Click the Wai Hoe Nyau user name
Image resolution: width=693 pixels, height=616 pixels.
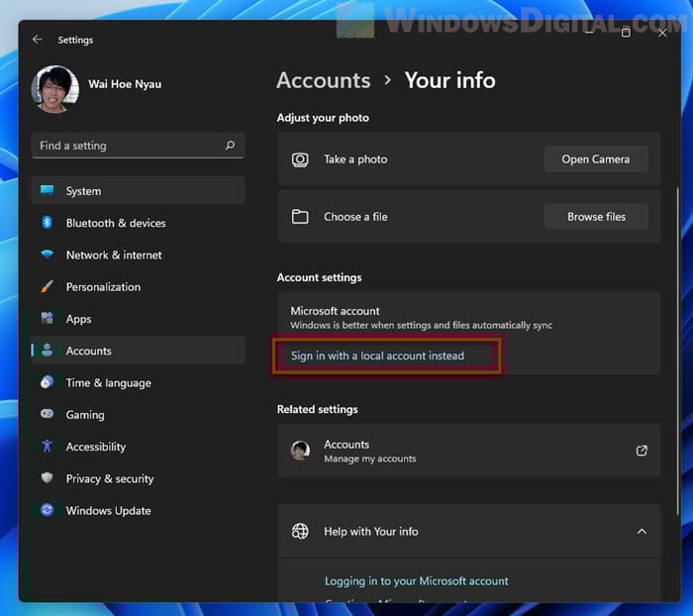tap(125, 84)
